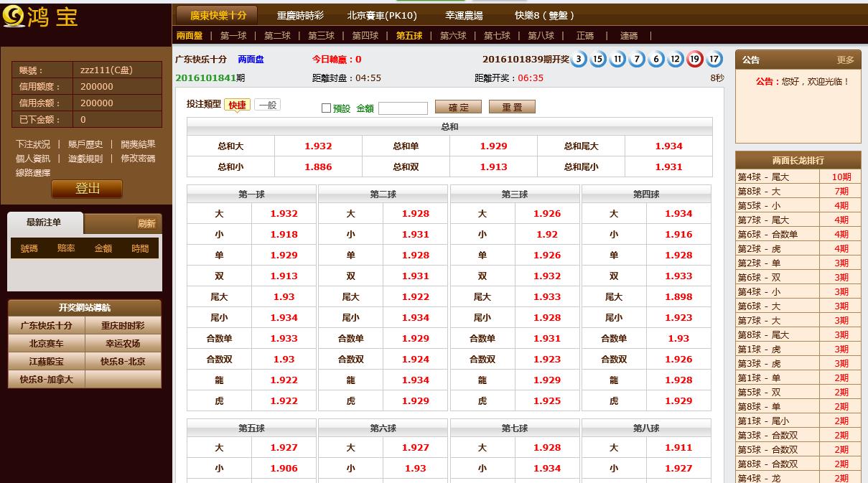Open the 更多 link in announcements

(x=846, y=60)
